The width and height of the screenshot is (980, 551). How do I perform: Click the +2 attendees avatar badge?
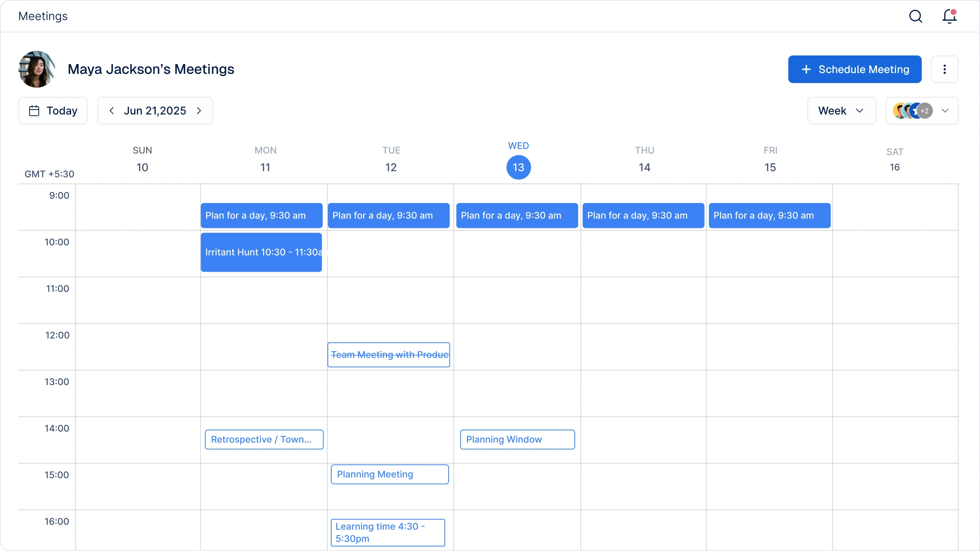point(925,111)
